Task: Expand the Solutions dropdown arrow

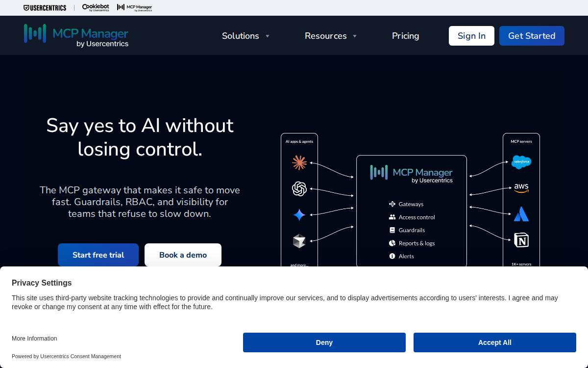Action: [268, 36]
